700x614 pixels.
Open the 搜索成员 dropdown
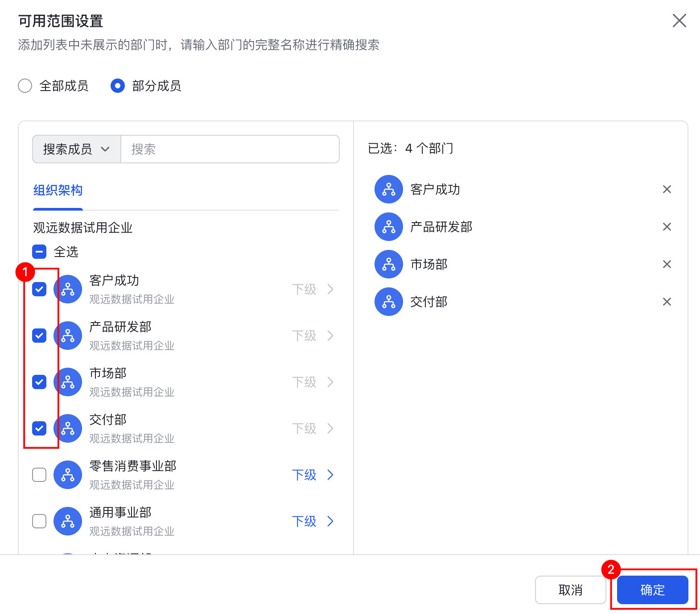(x=76, y=149)
